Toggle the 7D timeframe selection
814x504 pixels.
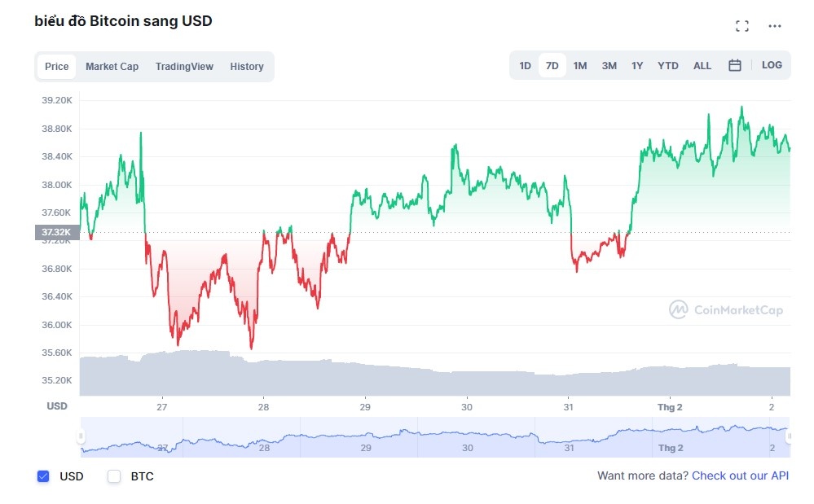[552, 65]
